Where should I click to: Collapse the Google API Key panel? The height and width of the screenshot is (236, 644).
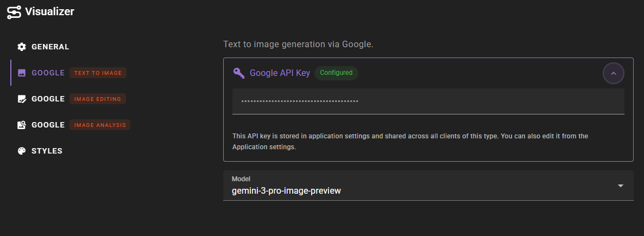pyautogui.click(x=614, y=73)
